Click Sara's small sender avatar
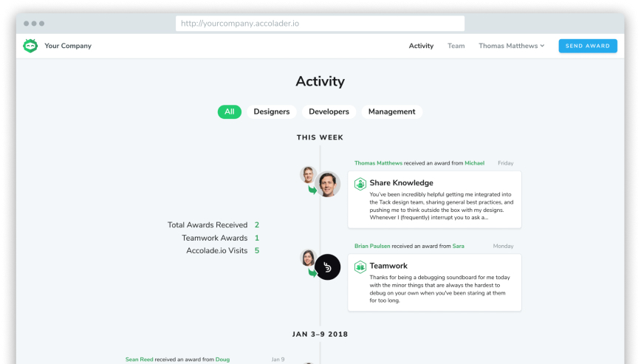The image size is (641, 364). point(308,258)
